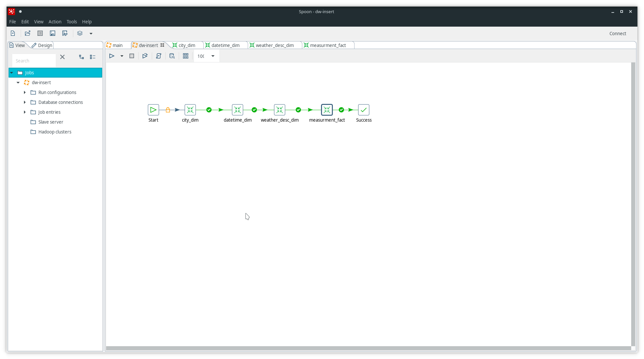Open the View menu
This screenshot has width=644, height=359.
pos(39,22)
